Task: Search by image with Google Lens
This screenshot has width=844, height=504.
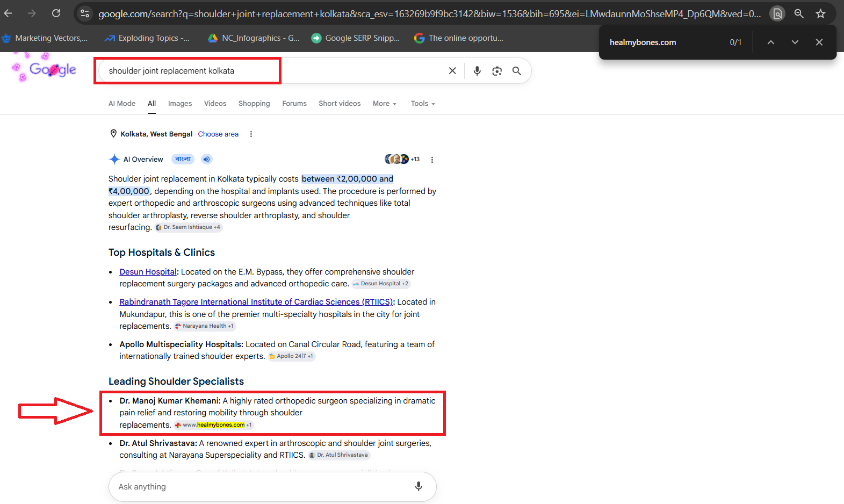Action: pos(497,71)
